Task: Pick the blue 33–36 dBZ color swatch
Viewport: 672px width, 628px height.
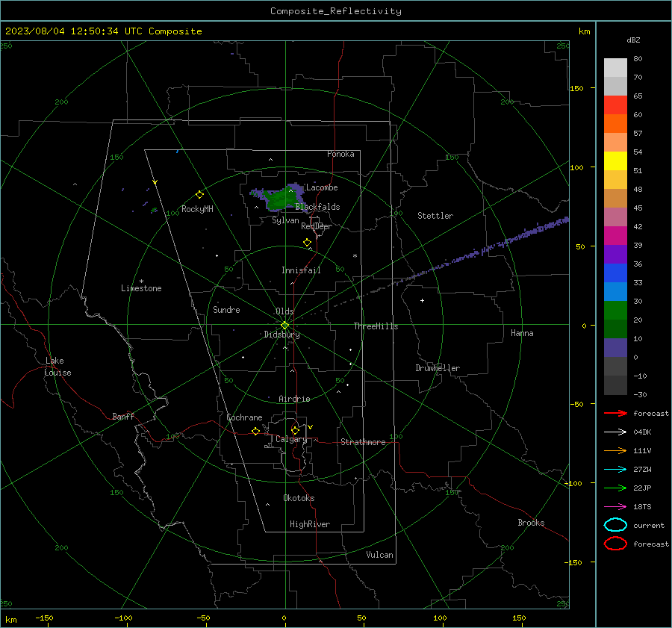Action: tap(615, 273)
